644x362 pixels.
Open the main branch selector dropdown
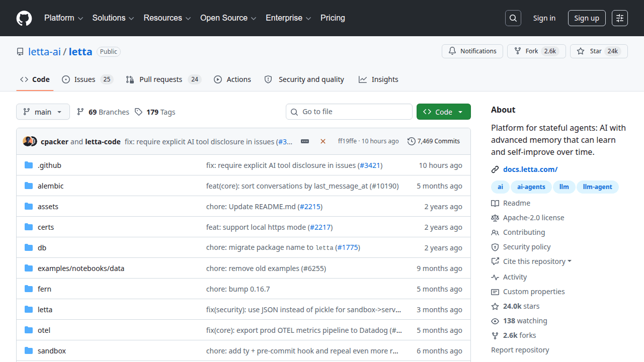[x=43, y=112]
